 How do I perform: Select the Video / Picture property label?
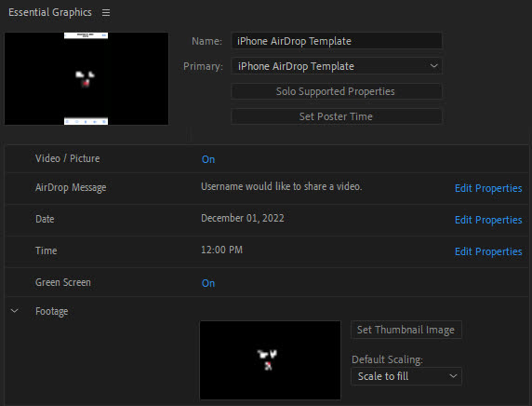tap(68, 158)
